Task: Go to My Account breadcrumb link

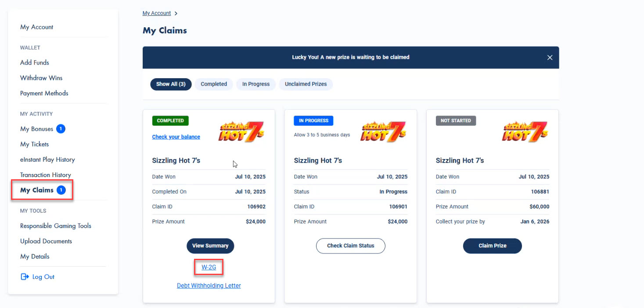Action: [x=157, y=13]
